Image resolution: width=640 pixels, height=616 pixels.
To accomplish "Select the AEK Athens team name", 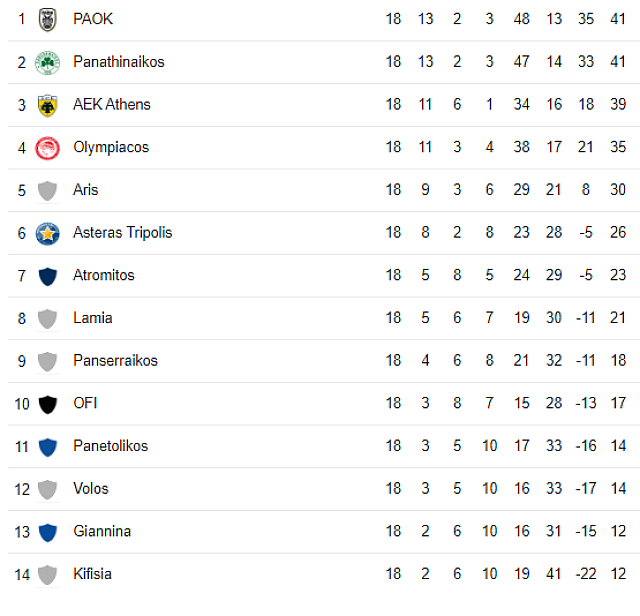I will (112, 104).
